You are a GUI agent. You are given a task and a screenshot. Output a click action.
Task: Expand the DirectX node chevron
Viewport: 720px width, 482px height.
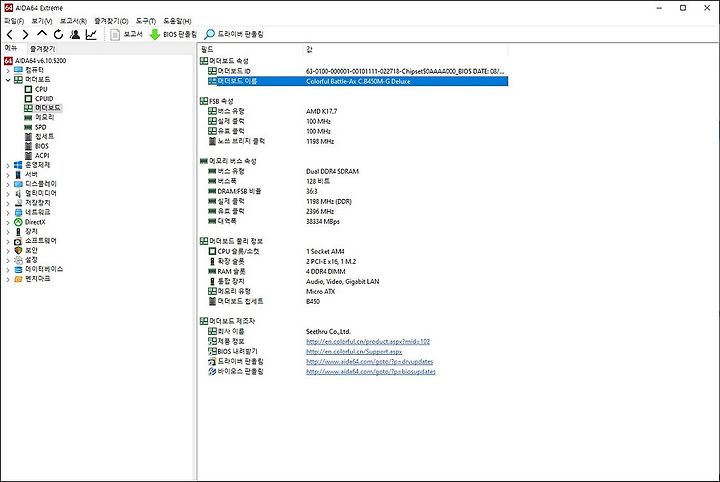[x=8, y=222]
